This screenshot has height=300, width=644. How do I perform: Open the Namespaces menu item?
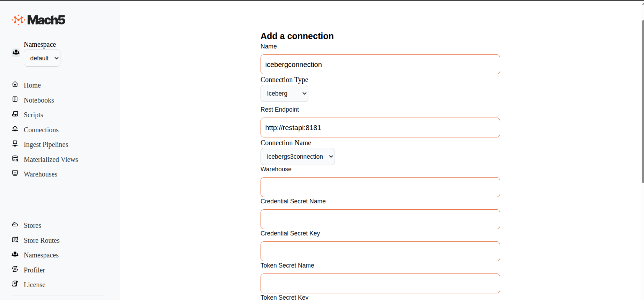[41, 255]
